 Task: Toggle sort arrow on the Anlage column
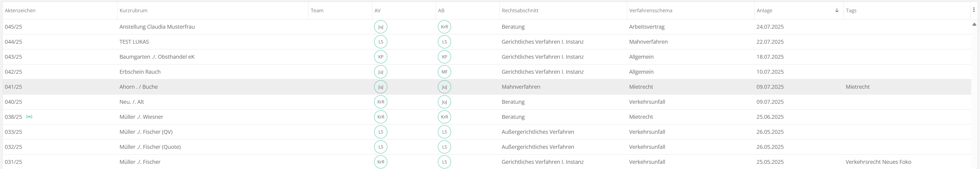(837, 11)
